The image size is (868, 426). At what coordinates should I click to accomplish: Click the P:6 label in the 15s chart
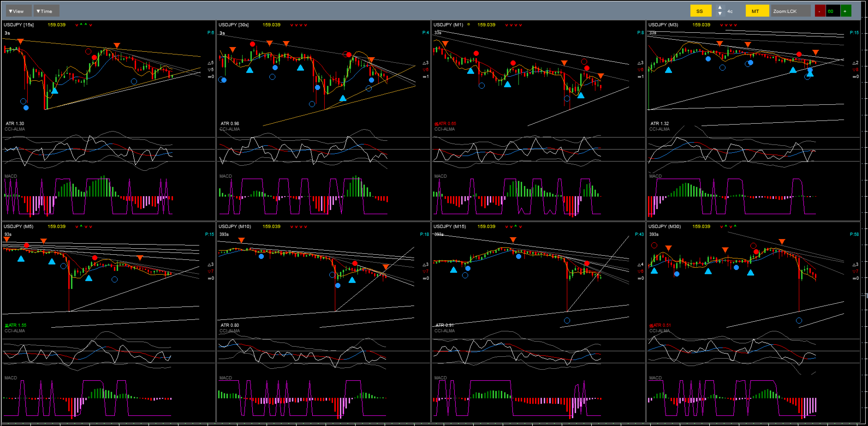pos(210,33)
